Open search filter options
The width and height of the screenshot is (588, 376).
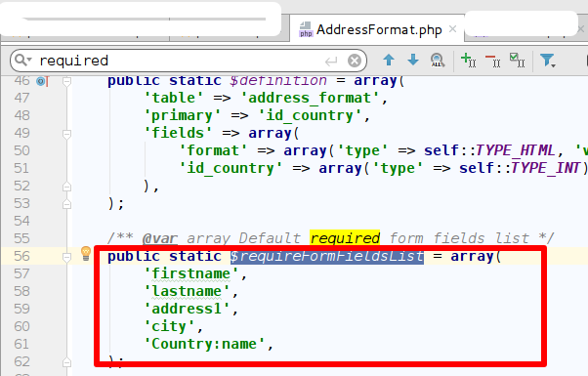(548, 60)
